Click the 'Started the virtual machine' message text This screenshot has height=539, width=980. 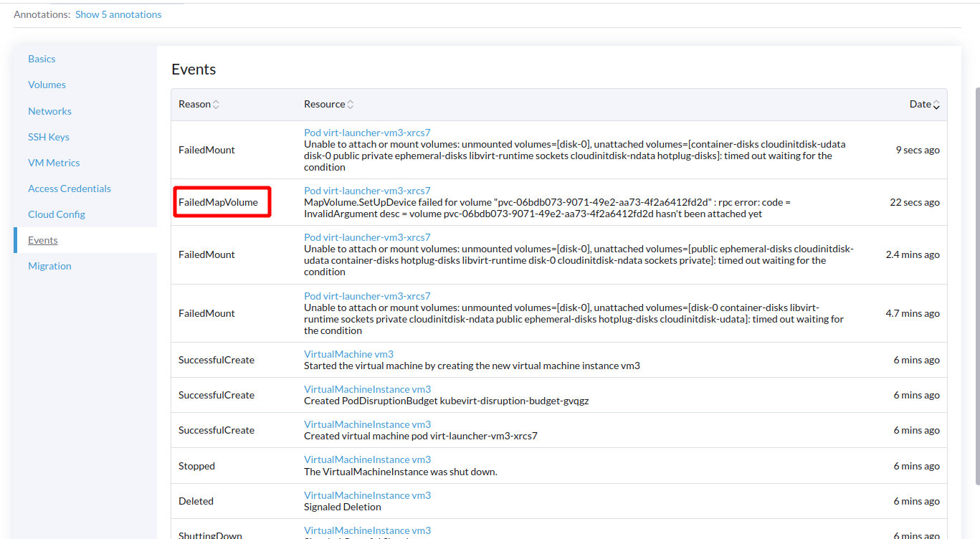click(x=472, y=366)
